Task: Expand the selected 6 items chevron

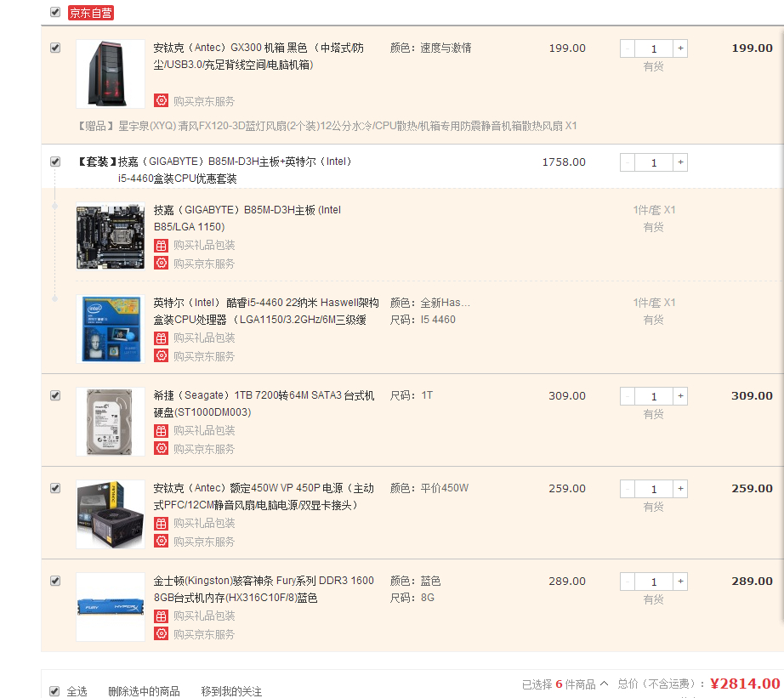Action: point(604,683)
